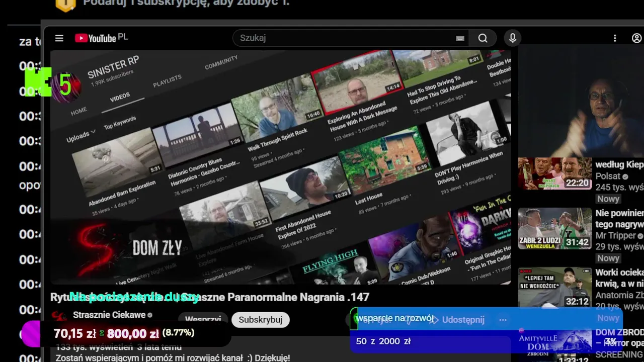This screenshot has width=644, height=362.
Task: Click the streamer webcam overlay
Action: [581, 102]
